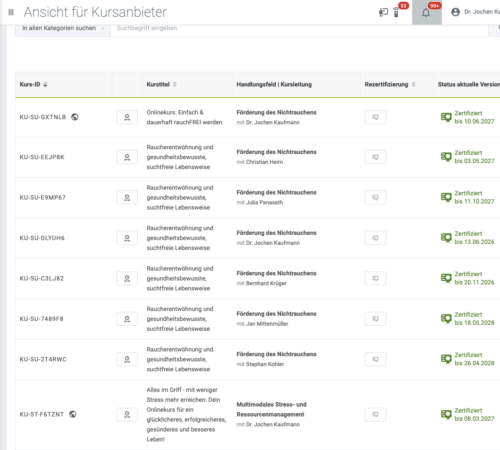This screenshot has height=450, width=500.
Task: Click the person button in row KU-ST-F6TZNT
Action: (x=127, y=414)
